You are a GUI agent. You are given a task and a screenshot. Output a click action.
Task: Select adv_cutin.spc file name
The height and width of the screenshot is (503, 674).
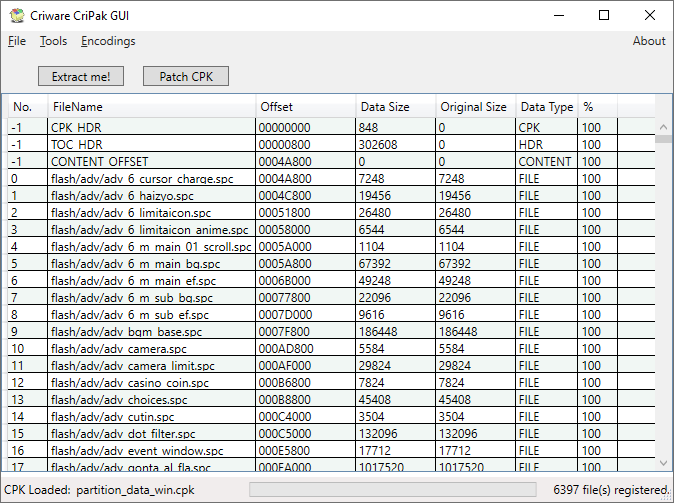(x=113, y=416)
